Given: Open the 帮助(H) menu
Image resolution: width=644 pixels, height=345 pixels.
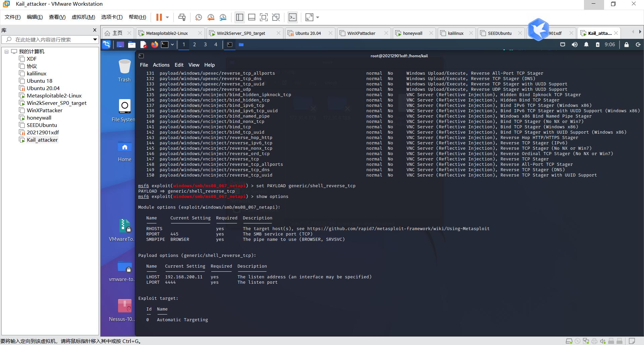Looking at the screenshot, I should (138, 17).
